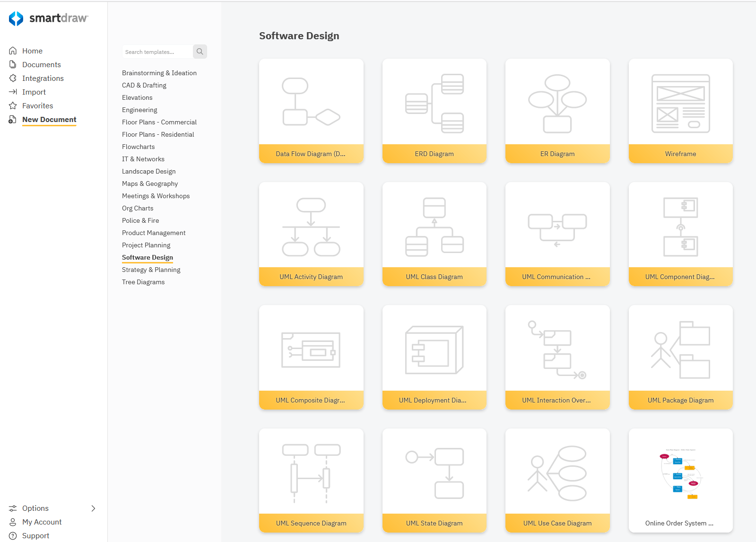Select Engineering category
756x542 pixels.
(139, 110)
